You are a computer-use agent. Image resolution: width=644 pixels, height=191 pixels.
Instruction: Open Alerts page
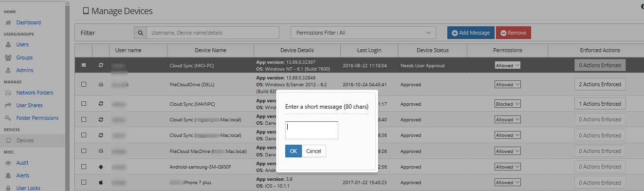(x=23, y=175)
